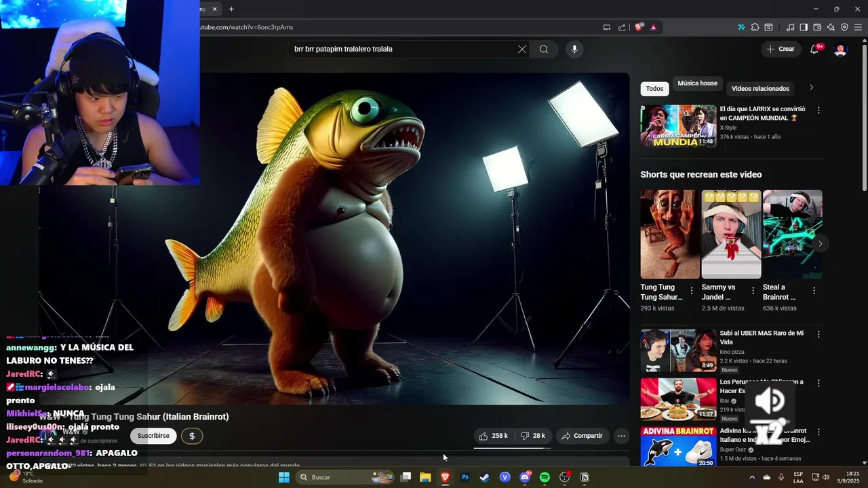868x488 pixels.
Task: Open the Windows Start menu
Action: pyautogui.click(x=284, y=477)
